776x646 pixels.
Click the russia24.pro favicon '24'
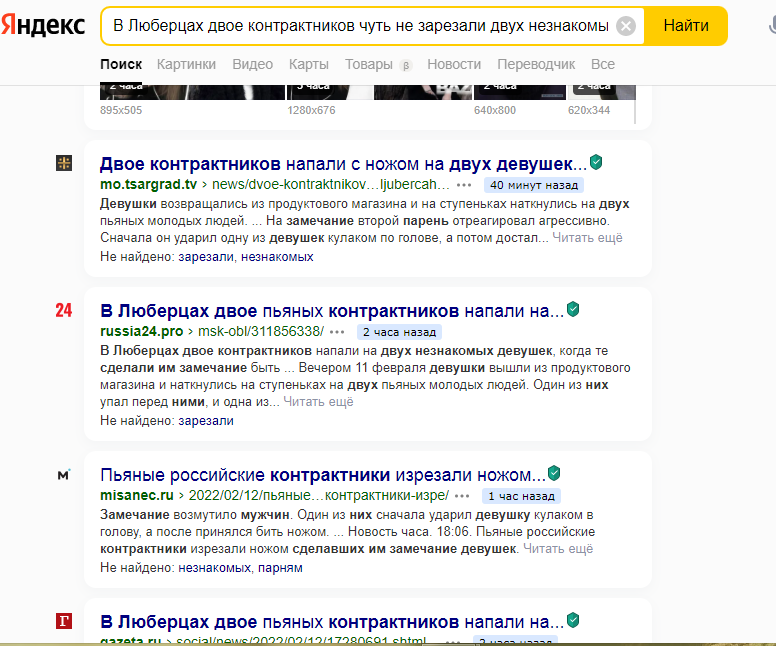(x=64, y=310)
